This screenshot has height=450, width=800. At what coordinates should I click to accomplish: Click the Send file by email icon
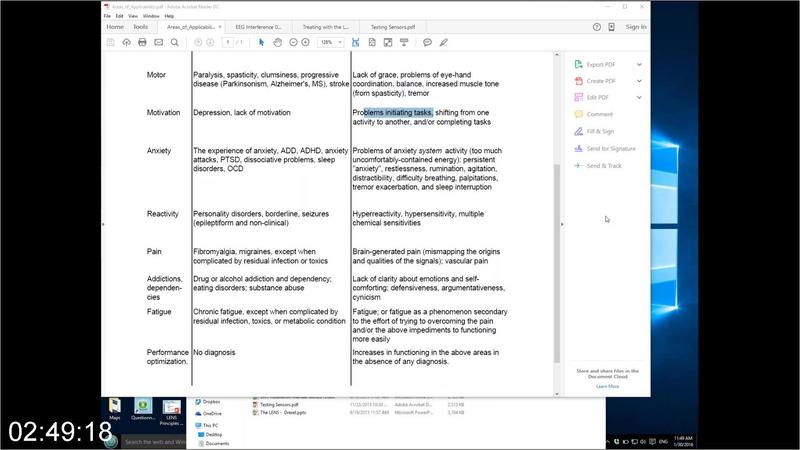click(159, 42)
